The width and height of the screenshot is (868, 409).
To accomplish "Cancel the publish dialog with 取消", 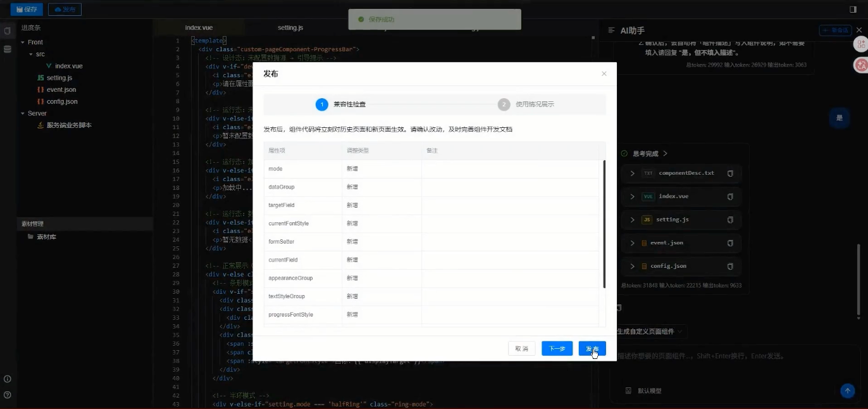I will (522, 348).
